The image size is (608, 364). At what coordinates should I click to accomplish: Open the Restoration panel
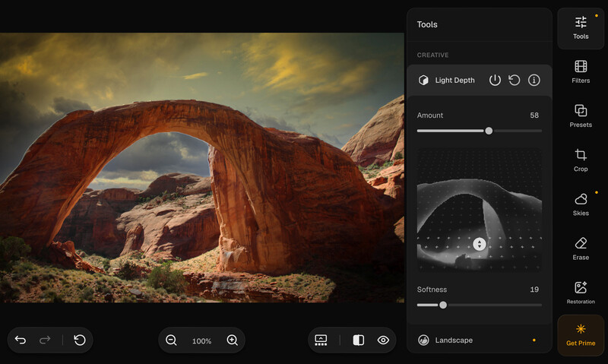coord(581,293)
